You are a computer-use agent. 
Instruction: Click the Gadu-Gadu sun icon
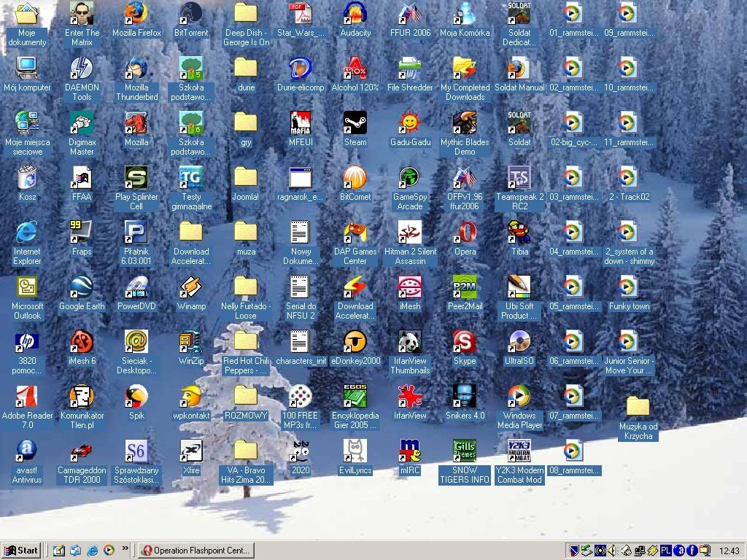pyautogui.click(x=410, y=123)
